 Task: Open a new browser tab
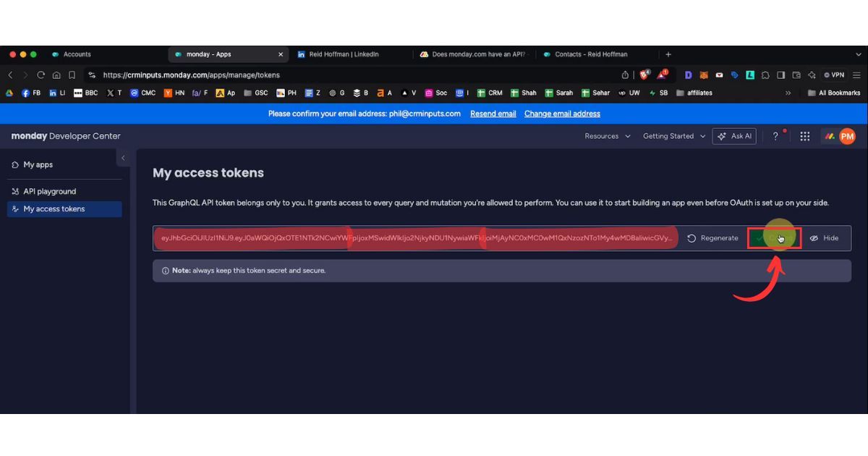[x=668, y=54]
